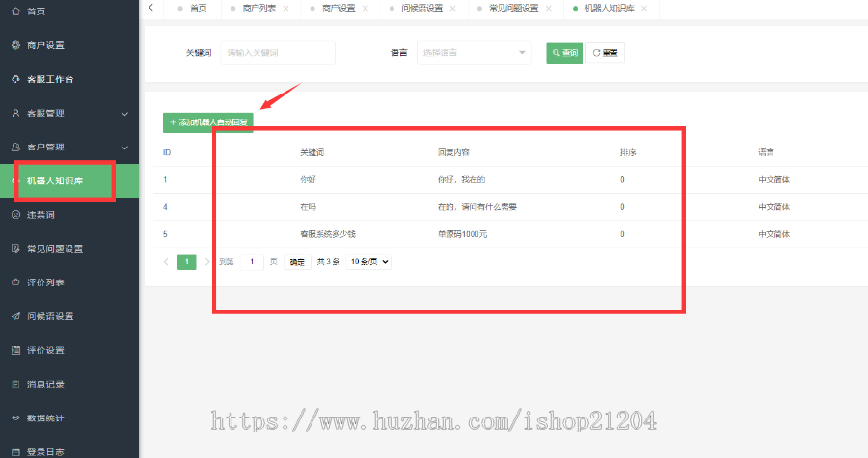The image size is (868, 458).
Task: Close the 问候语设置 tab
Action: 453,9
